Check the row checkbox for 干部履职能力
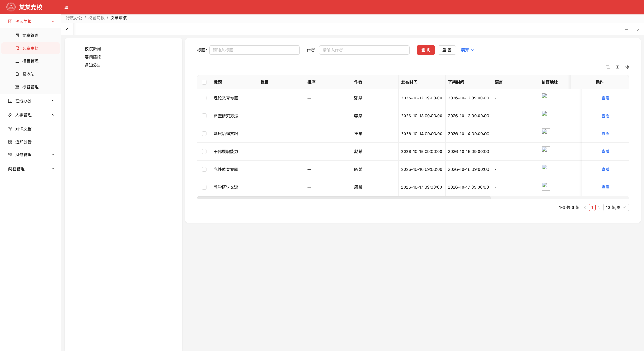644x351 pixels. (x=204, y=152)
